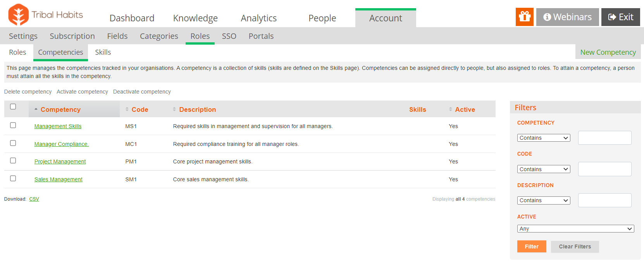Open the Competency filter Contains dropdown
The width and height of the screenshot is (644, 262).
pos(544,138)
